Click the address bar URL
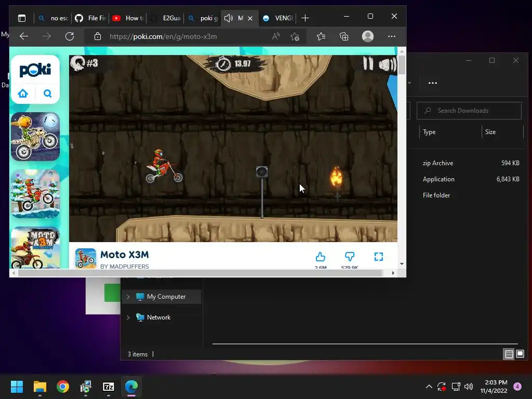 pos(163,37)
